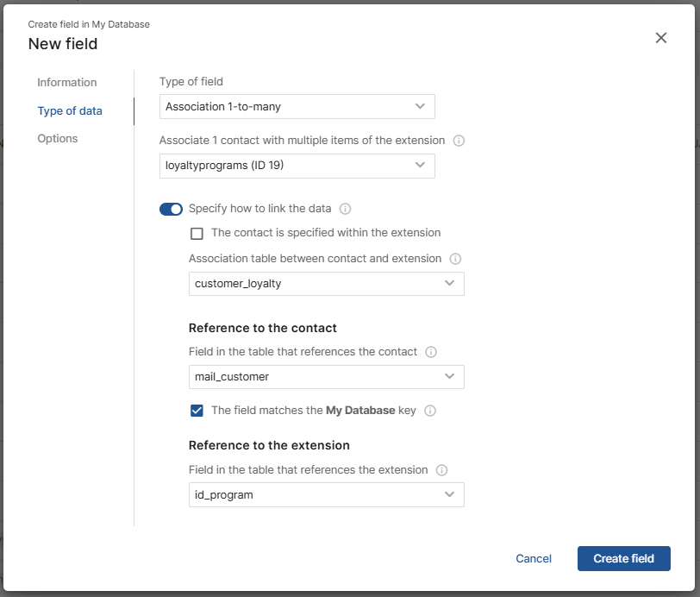Click info icon beside Association table label
Viewport: 700px width, 597px height.
tap(455, 259)
